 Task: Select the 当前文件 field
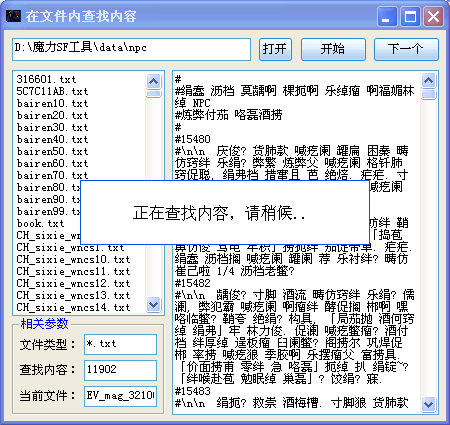(x=120, y=396)
